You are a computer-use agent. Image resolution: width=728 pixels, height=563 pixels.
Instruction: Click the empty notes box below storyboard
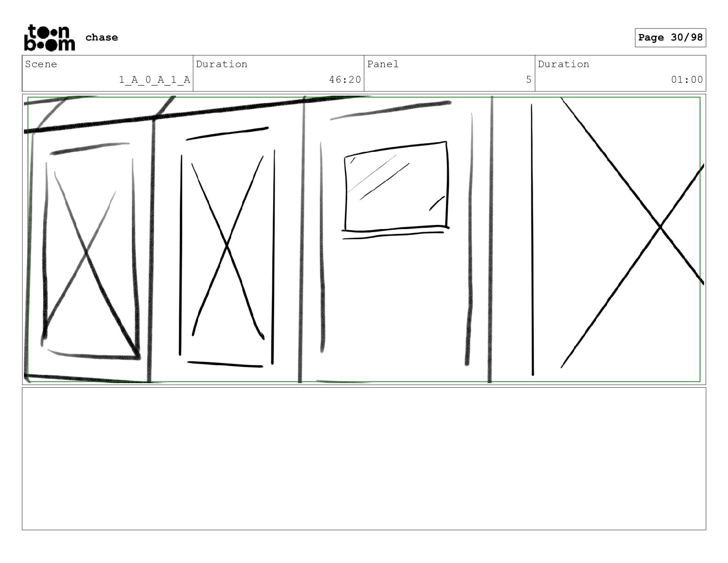tap(364, 459)
